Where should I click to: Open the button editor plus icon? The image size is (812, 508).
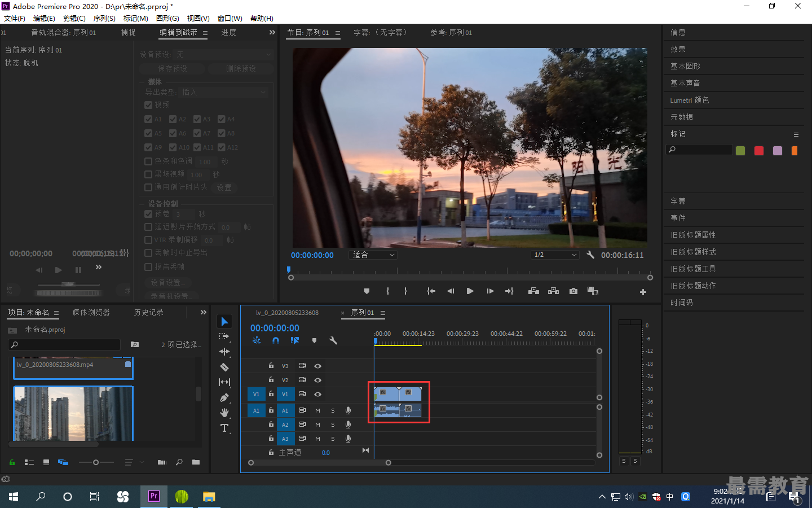coord(643,292)
